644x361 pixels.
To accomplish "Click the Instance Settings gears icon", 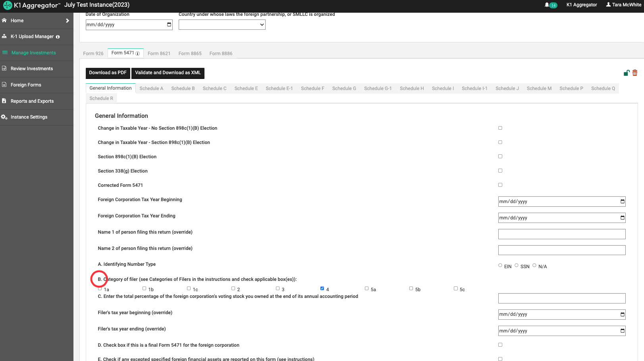I will coord(4,117).
